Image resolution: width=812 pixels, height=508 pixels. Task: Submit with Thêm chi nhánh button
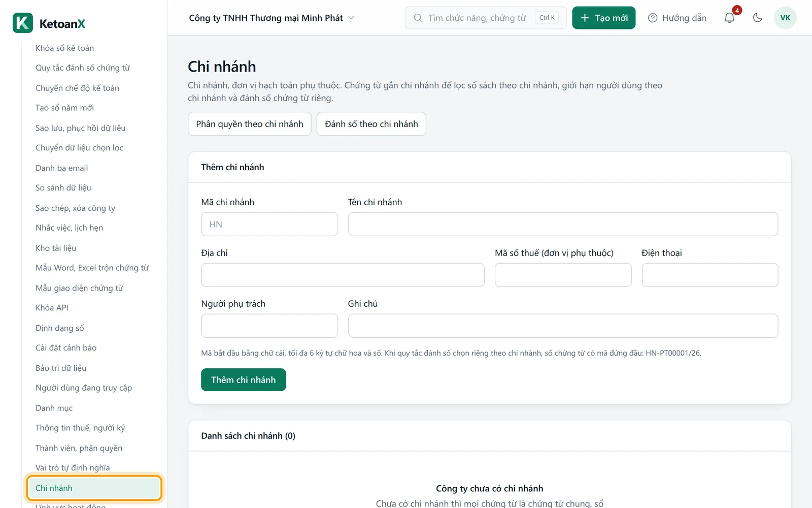coord(244,380)
